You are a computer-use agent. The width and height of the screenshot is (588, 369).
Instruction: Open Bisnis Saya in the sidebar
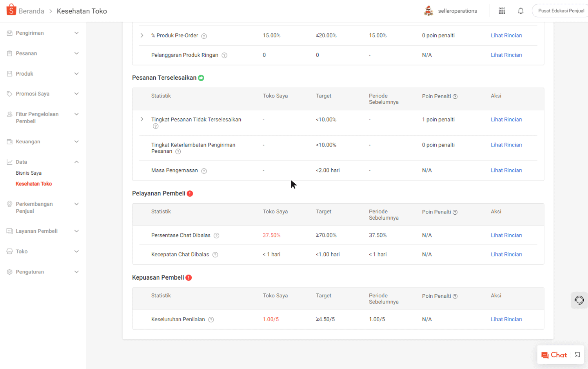[29, 173]
